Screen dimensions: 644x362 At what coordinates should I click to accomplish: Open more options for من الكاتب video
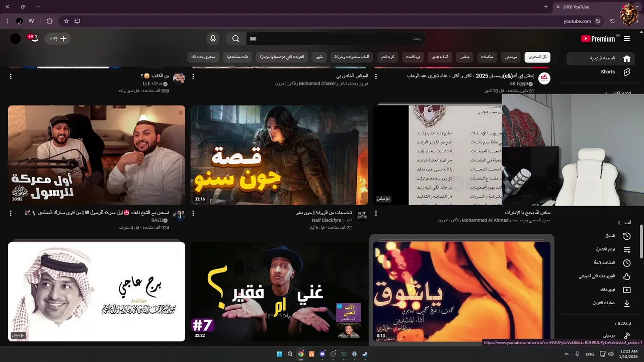click(11, 76)
